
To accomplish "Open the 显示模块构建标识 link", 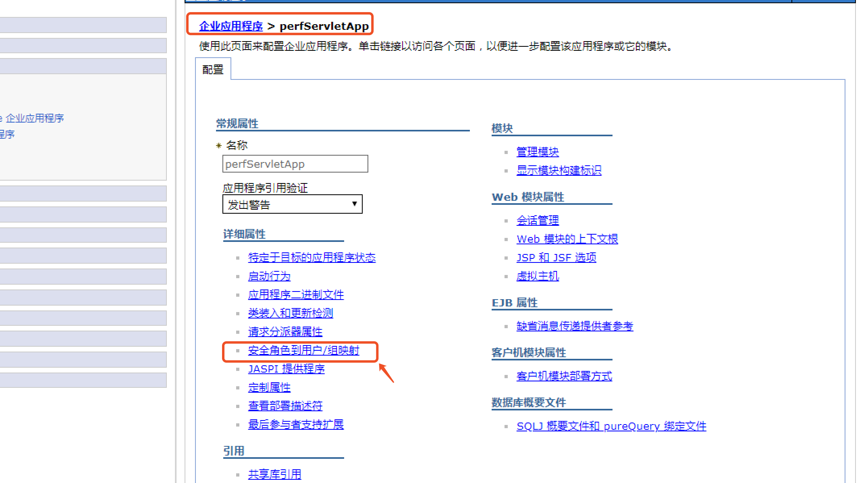I will (x=559, y=171).
